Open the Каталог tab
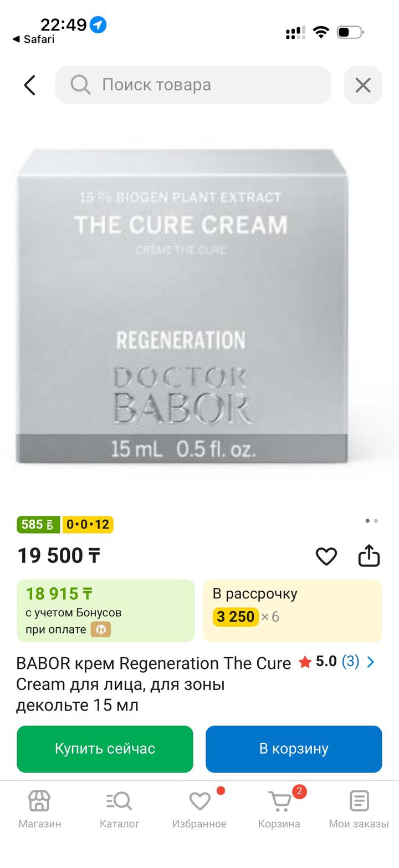Screen dimensions: 399x868 click(x=120, y=809)
